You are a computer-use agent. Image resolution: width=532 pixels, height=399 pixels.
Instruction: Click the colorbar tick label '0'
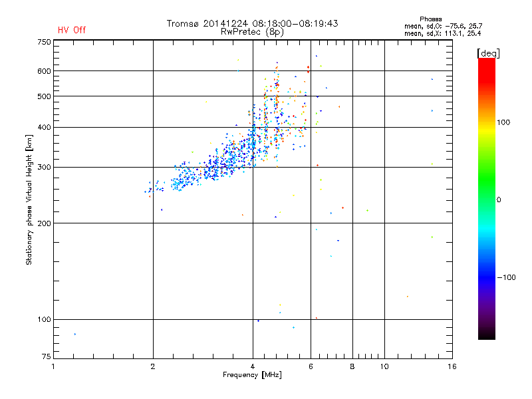coord(499,200)
